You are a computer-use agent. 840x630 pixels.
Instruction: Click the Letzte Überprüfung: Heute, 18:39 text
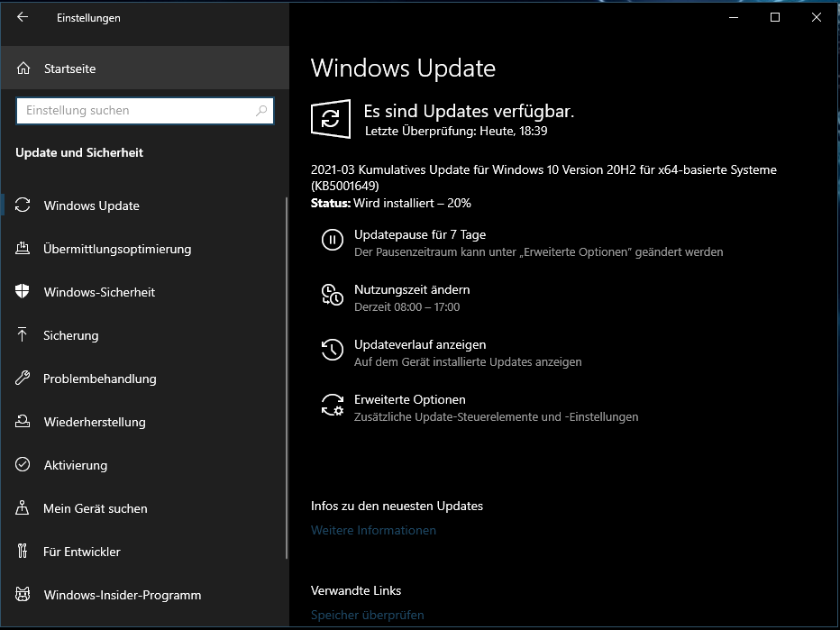[456, 131]
